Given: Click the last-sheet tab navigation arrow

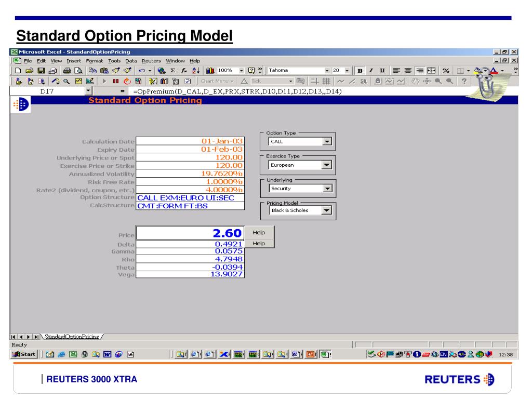Looking at the screenshot, I should [x=36, y=337].
